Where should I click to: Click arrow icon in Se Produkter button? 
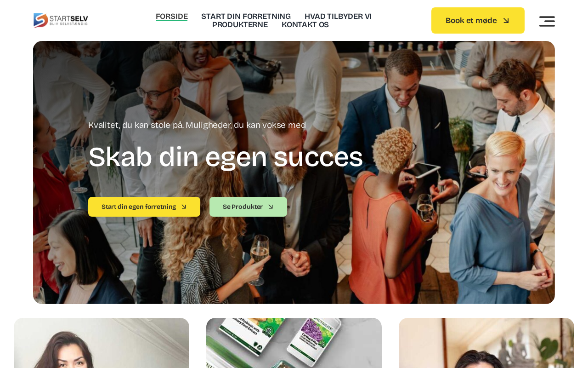click(x=271, y=207)
